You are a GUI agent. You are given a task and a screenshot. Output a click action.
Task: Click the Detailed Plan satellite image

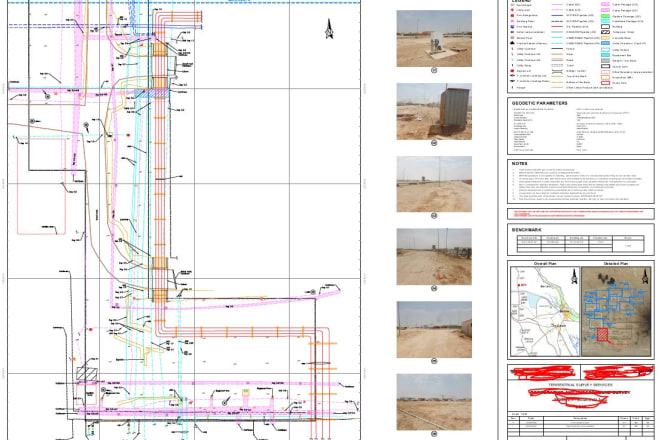pos(616,311)
